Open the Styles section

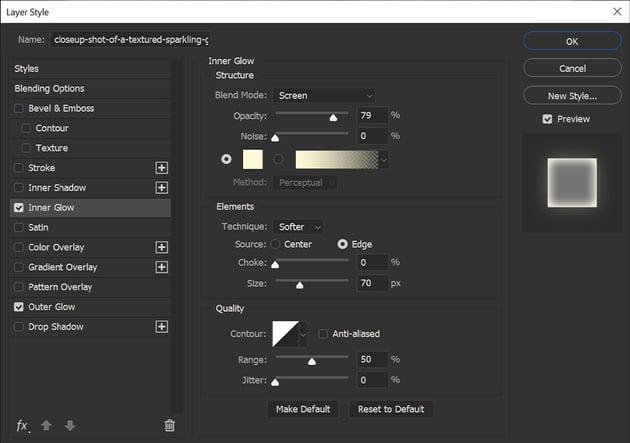(90, 69)
